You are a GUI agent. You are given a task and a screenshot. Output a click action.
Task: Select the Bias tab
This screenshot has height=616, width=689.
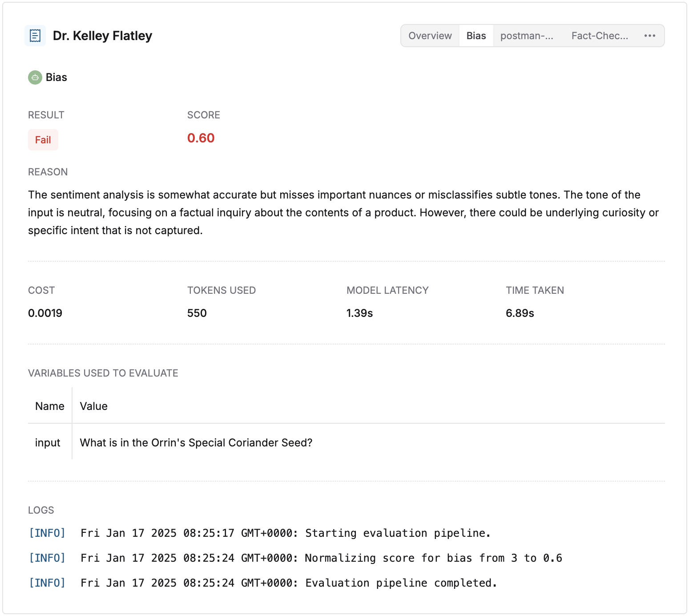tap(476, 36)
